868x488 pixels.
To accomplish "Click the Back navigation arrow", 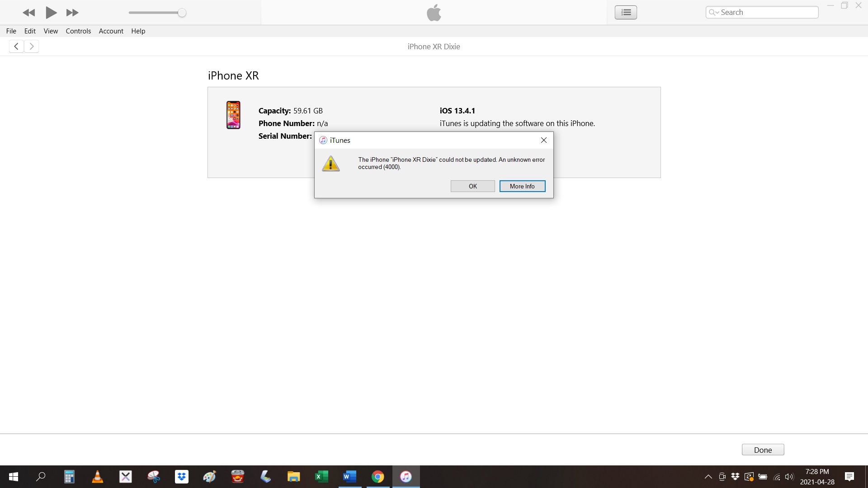I will (x=16, y=46).
